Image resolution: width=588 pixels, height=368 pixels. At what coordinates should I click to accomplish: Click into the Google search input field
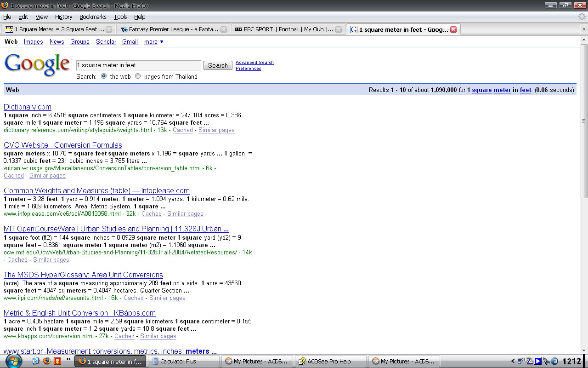(x=139, y=65)
